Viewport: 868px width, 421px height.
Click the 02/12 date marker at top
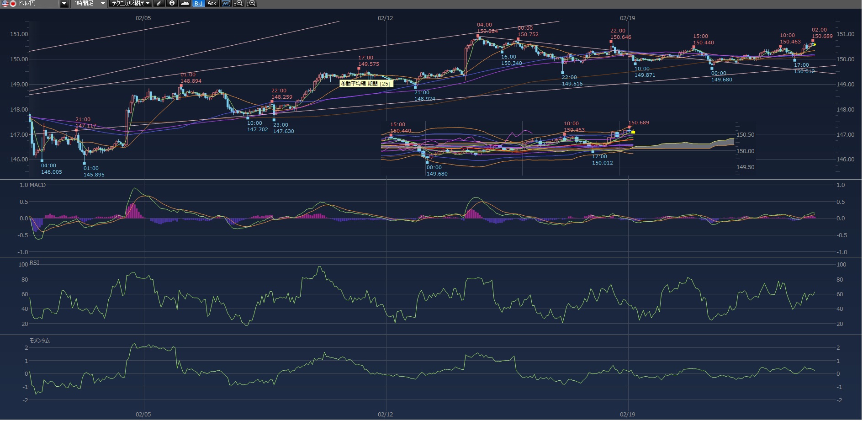[385, 18]
